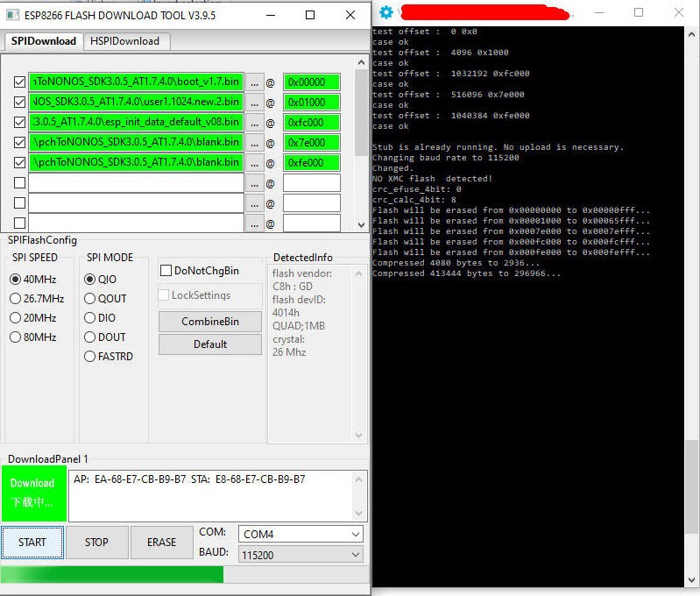Click the green download progress bar
Image resolution: width=700 pixels, height=596 pixels.
point(185,575)
